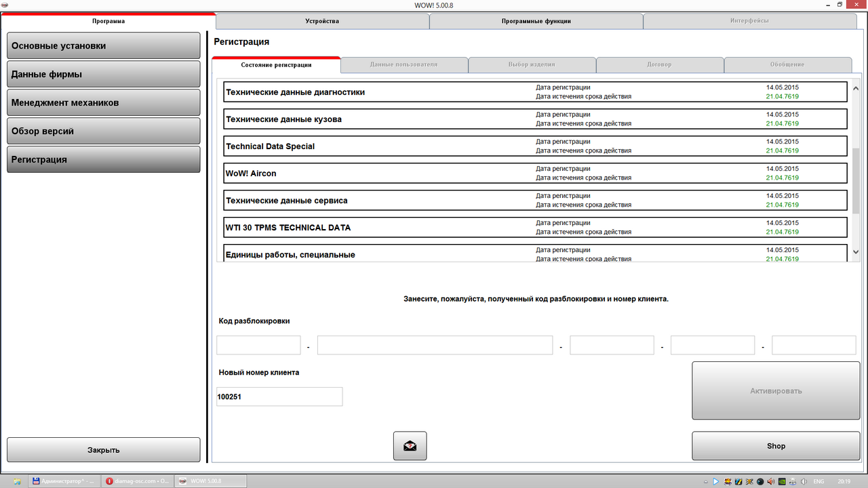The image size is (868, 488).
Task: Open the Обобщение tab
Action: click(x=787, y=65)
